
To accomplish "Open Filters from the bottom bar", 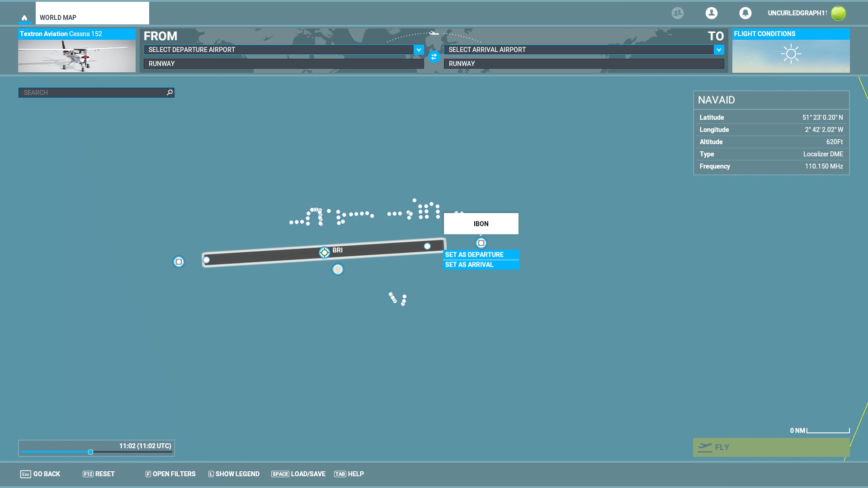I will 170,474.
